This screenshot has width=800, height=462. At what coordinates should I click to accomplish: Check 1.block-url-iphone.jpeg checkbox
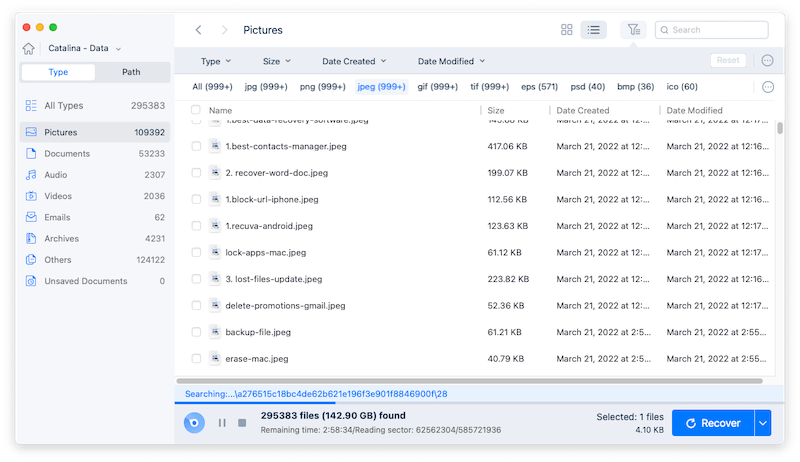[196, 199]
